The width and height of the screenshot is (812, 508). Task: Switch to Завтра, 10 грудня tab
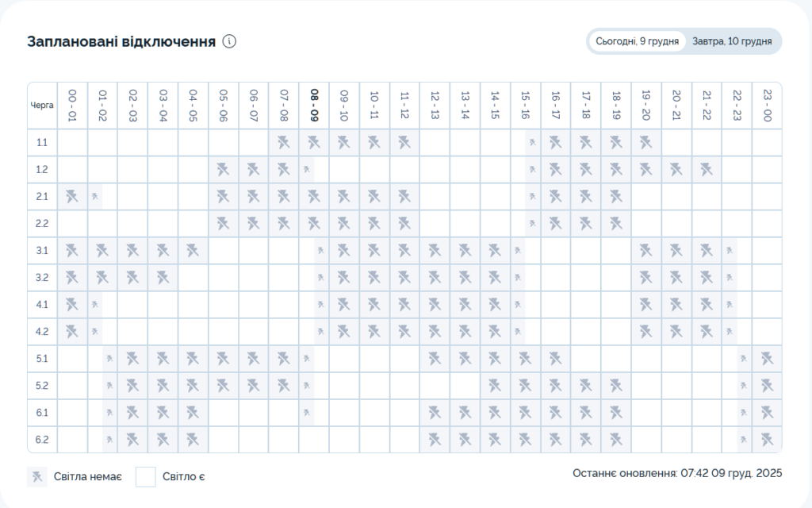(732, 41)
